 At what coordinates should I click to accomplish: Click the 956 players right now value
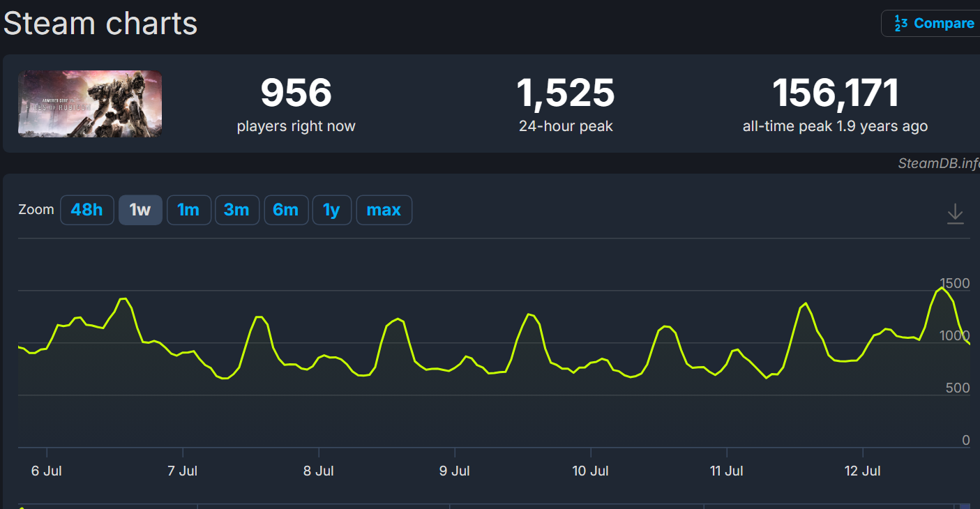coord(296,93)
